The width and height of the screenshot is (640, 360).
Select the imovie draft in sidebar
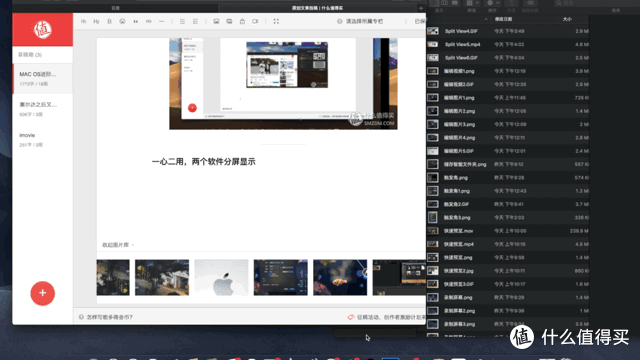point(43,140)
